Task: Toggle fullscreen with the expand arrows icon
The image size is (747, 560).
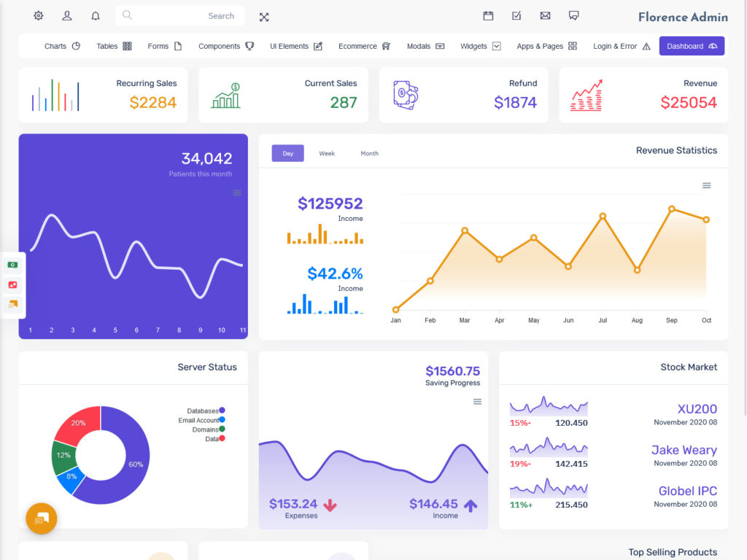Action: [263, 16]
